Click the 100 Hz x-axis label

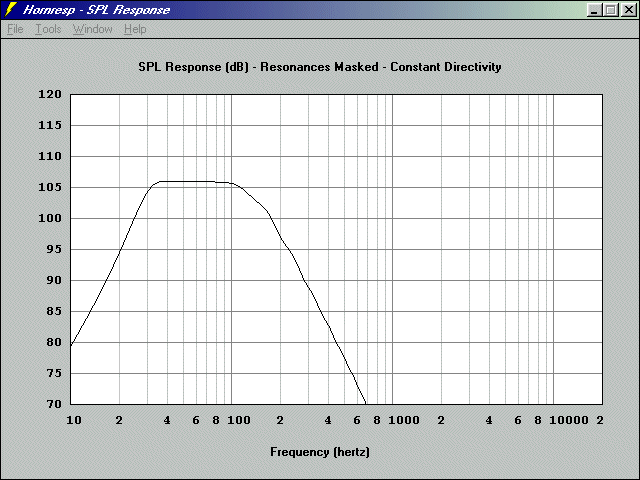coord(239,420)
